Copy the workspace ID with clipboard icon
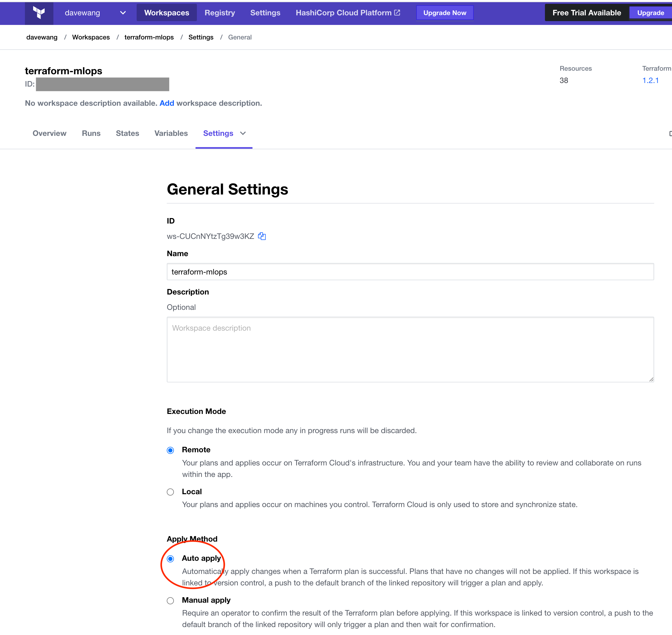The image size is (672, 635). [x=262, y=236]
